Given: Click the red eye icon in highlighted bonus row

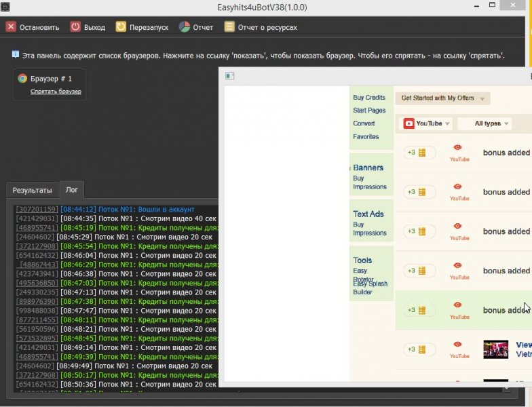Looking at the screenshot, I should [x=457, y=305].
